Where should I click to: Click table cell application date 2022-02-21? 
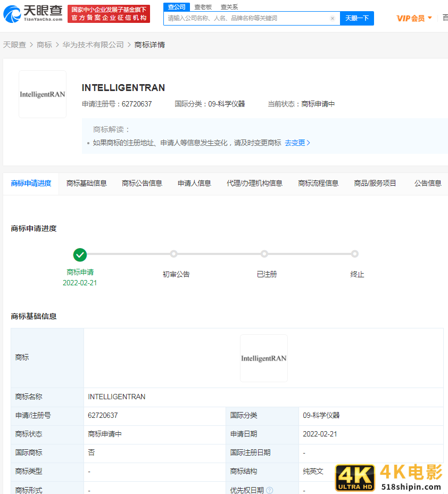(320, 434)
